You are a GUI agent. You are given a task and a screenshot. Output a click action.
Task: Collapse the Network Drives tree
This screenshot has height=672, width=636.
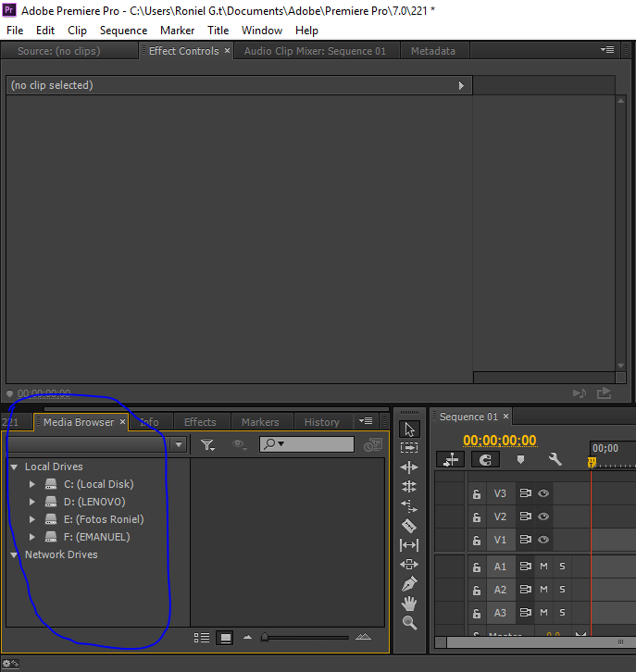pyautogui.click(x=14, y=555)
